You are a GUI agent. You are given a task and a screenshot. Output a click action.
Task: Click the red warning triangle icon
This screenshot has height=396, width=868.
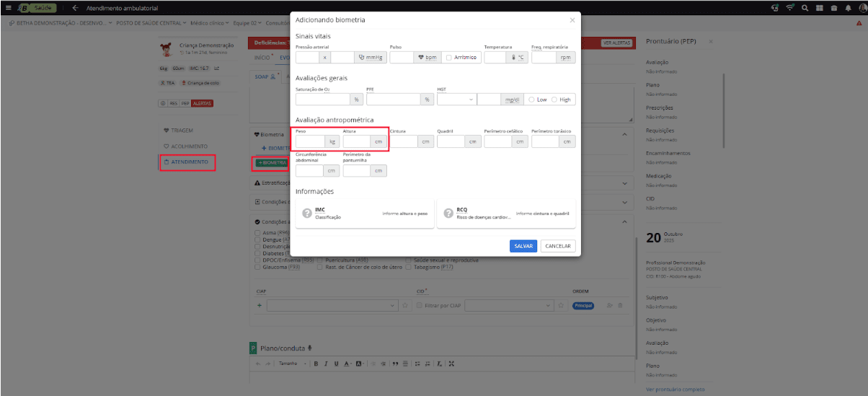point(859,23)
